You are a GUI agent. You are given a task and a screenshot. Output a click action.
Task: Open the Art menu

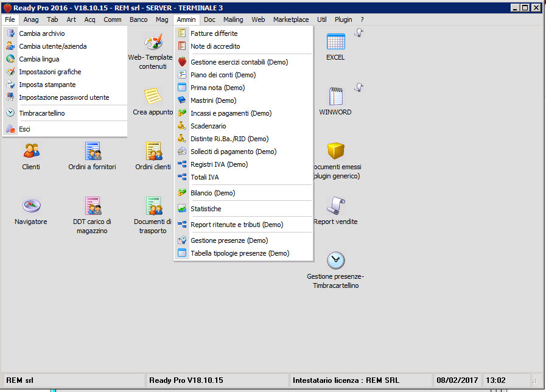(x=71, y=19)
